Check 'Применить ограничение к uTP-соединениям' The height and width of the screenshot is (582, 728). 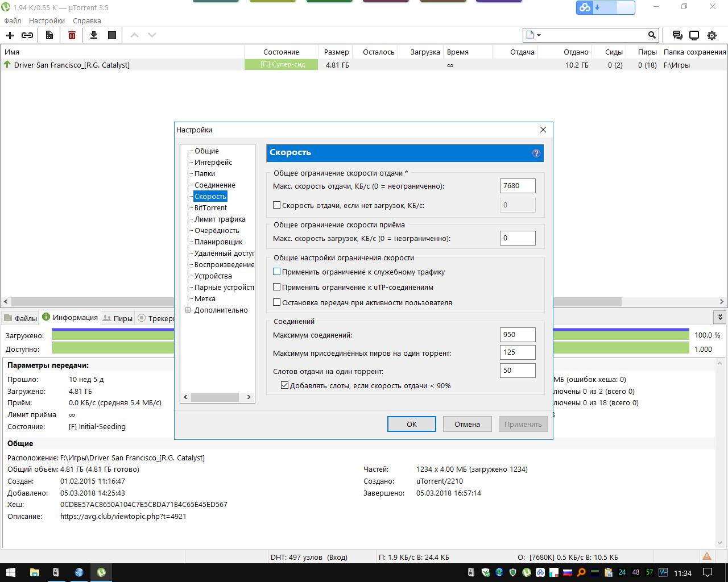coord(277,287)
